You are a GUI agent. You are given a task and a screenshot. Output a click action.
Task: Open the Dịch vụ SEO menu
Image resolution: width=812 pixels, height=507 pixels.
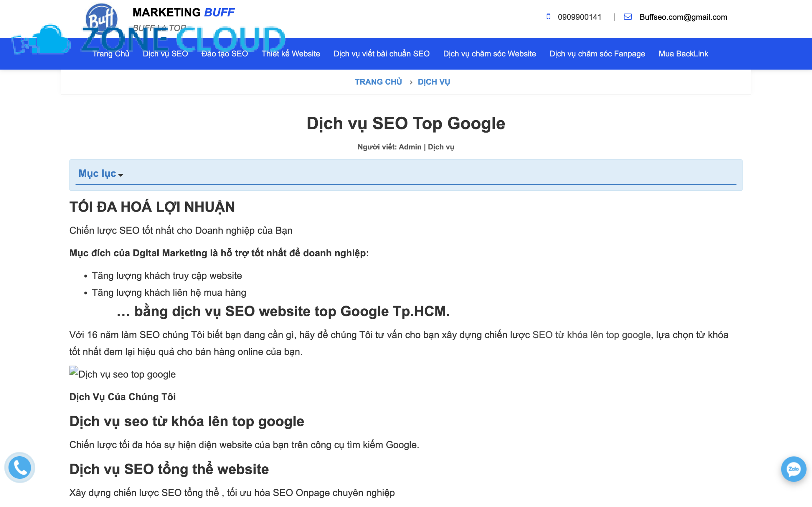[x=165, y=54]
